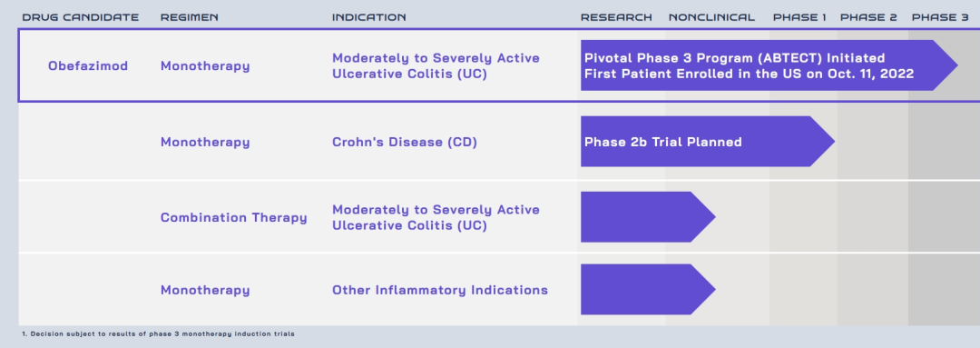Click the INDICATION column header
Viewport: 980px width, 348px height.
(368, 17)
